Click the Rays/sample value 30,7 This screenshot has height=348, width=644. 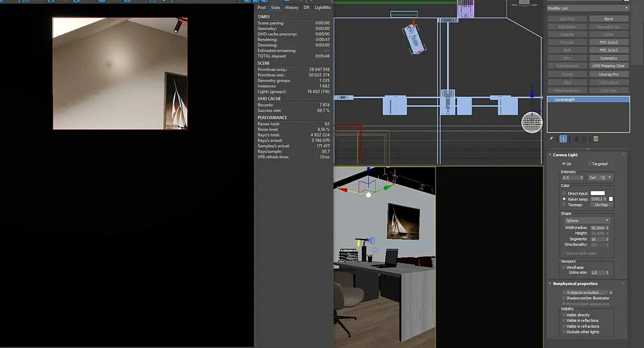(325, 152)
